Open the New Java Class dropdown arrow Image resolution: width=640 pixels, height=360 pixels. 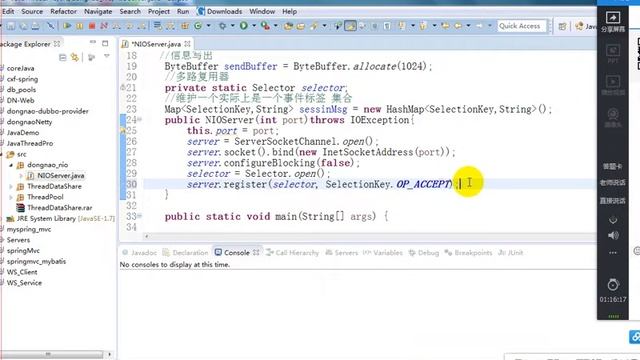pyautogui.click(x=208, y=26)
